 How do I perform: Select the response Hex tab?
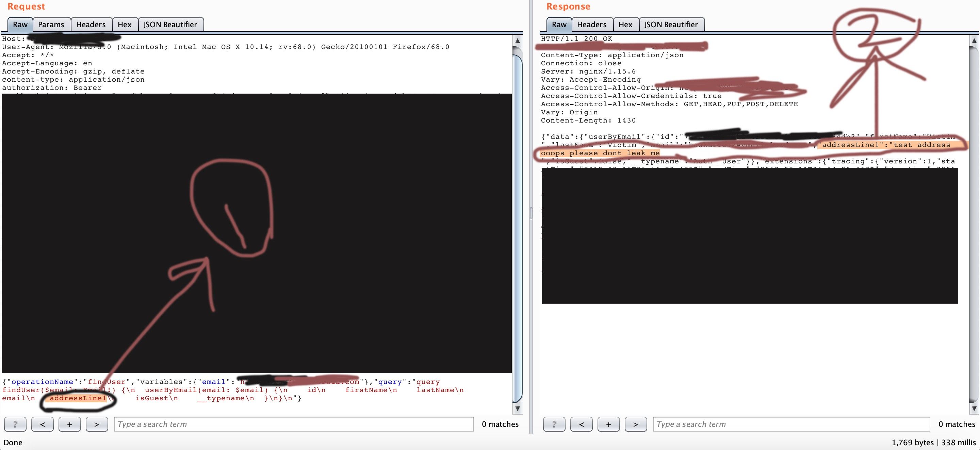pyautogui.click(x=625, y=25)
